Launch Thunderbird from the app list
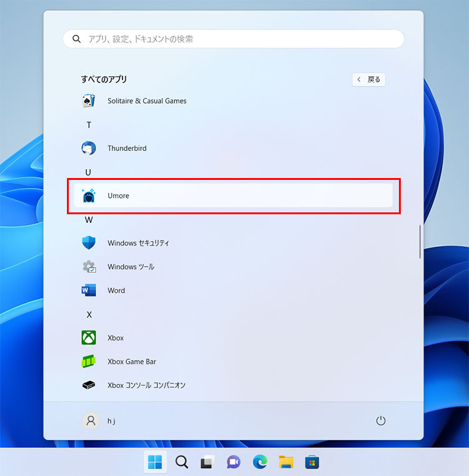 point(127,148)
